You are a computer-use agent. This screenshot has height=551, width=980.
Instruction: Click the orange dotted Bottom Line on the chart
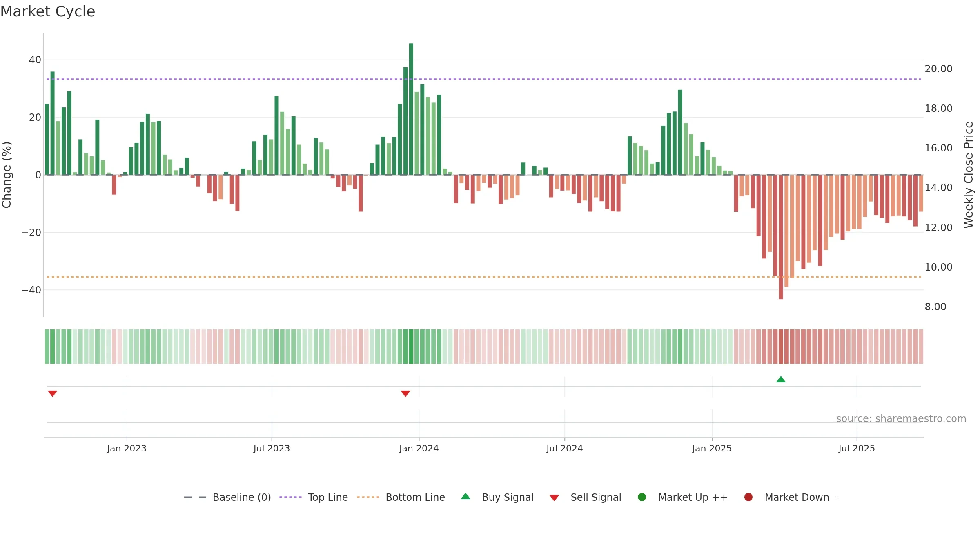pos(484,277)
